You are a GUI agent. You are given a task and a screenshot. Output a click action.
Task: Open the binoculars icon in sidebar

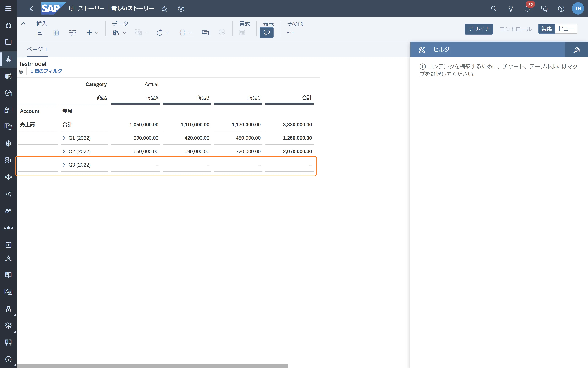8,211
